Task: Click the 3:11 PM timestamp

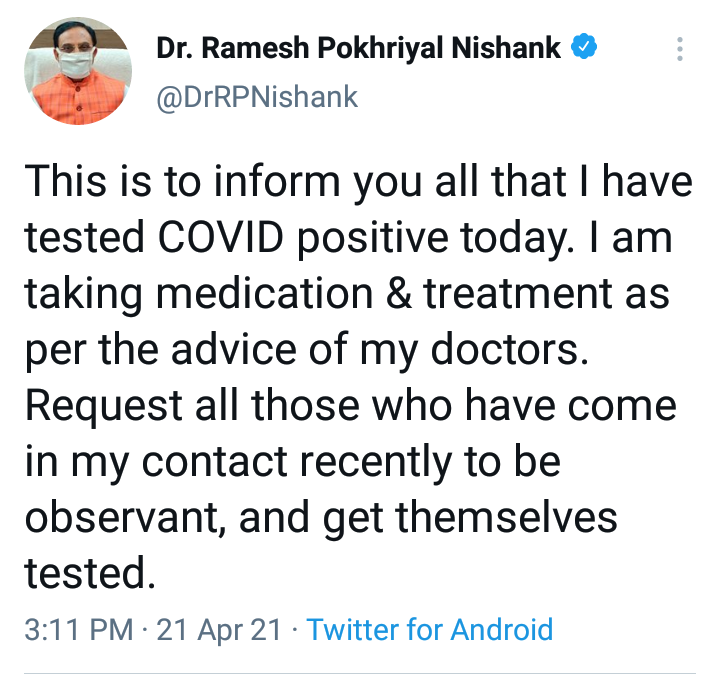Action: [78, 630]
